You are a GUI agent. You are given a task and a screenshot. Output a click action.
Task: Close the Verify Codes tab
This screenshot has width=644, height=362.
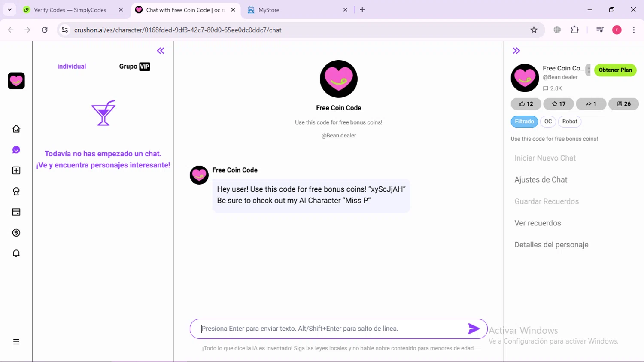pos(121,9)
